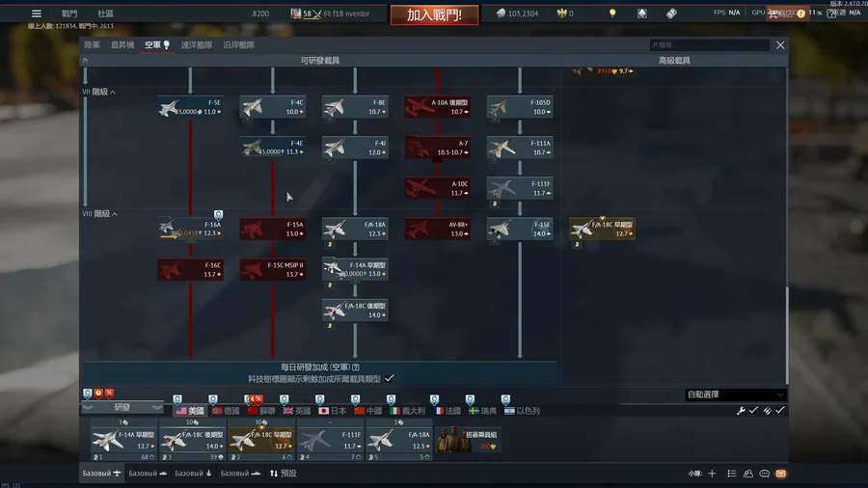Open the 直昇機 helicopters tab

tap(122, 44)
